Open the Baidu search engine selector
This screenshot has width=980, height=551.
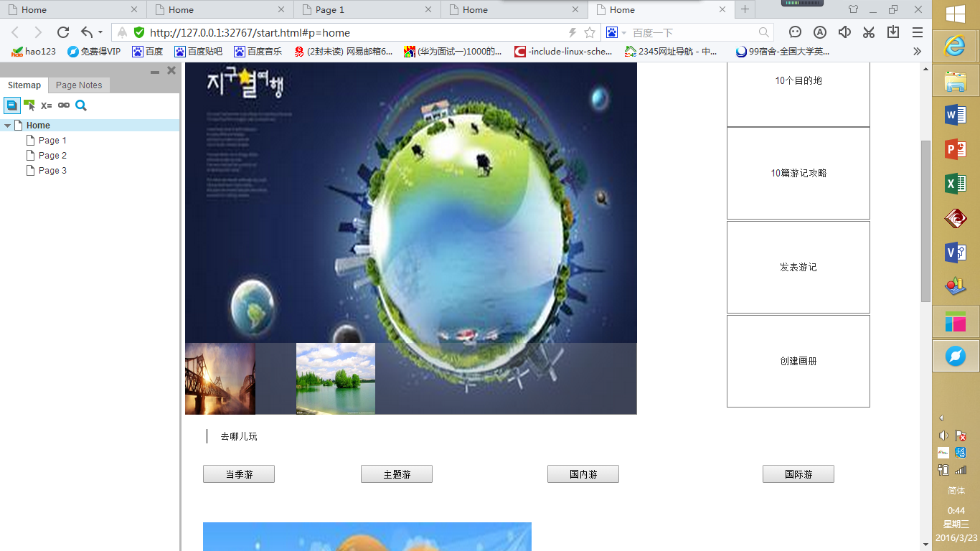point(616,32)
